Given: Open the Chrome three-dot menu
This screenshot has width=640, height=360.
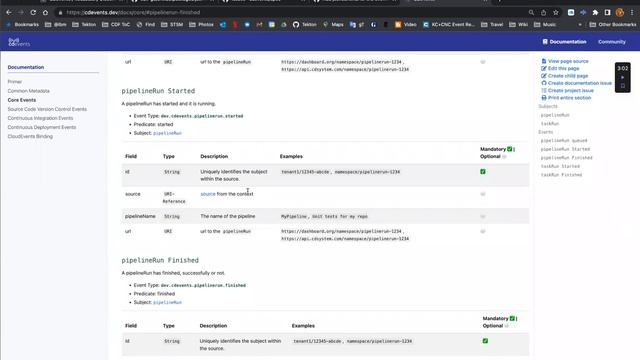Looking at the screenshot, I should tap(632, 13).
